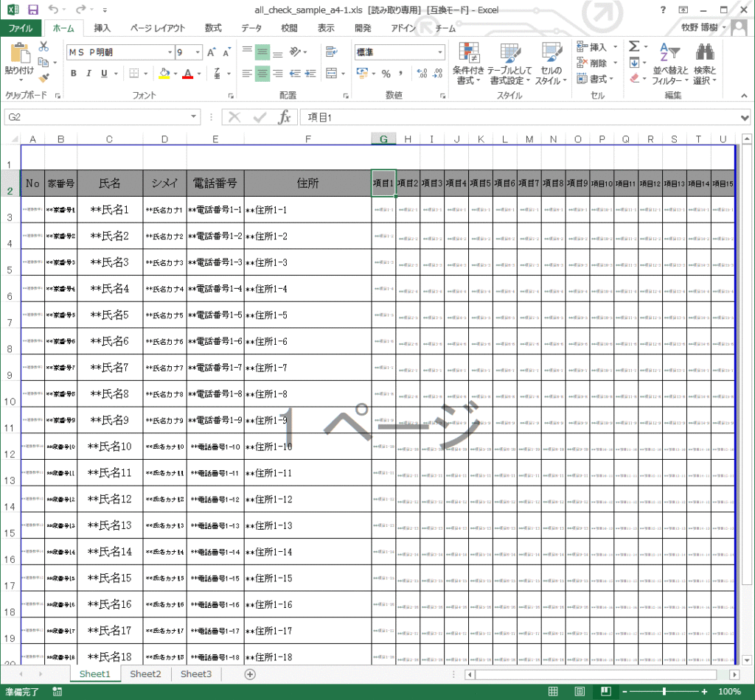755x700 pixels.
Task: Click the add new sheet plus icon
Action: (250, 674)
